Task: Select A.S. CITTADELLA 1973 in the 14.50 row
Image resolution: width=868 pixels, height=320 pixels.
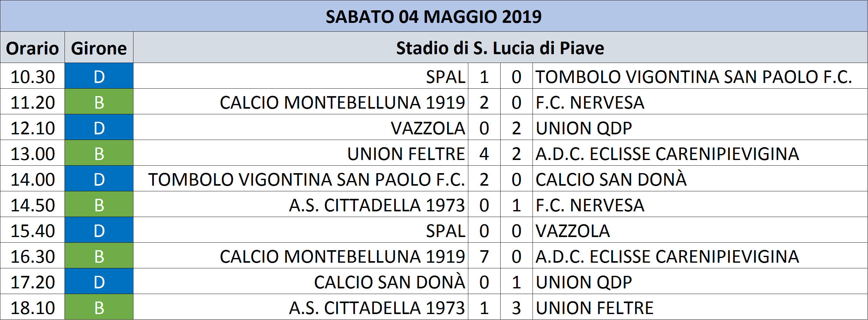Action: 377,205
